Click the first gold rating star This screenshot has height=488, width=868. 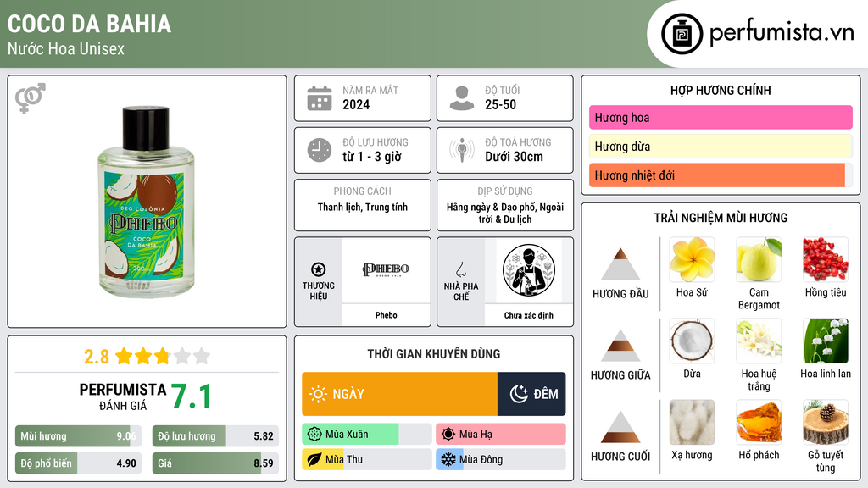tap(124, 356)
